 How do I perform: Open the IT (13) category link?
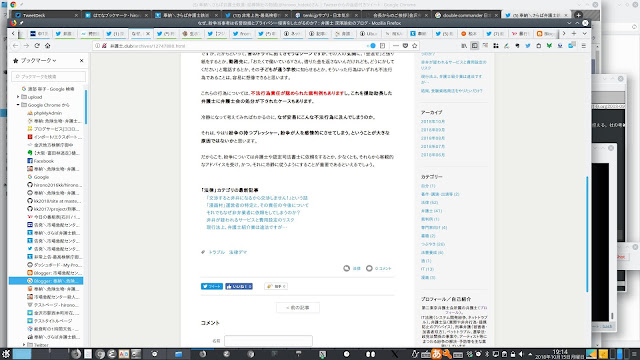pos(427,269)
